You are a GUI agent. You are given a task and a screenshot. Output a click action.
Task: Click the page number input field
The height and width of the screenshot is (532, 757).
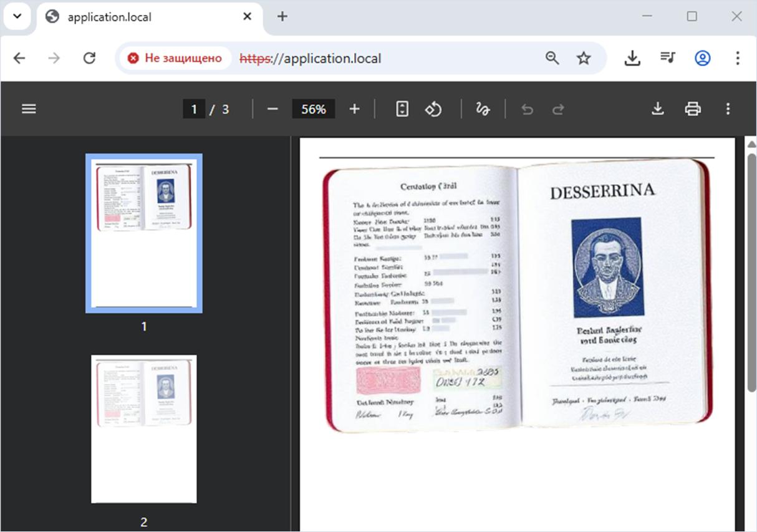pos(194,109)
